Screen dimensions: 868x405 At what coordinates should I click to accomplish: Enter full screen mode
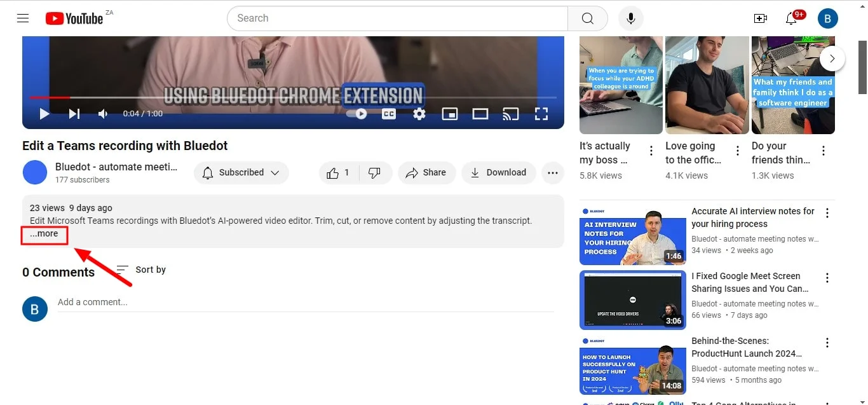click(x=541, y=114)
